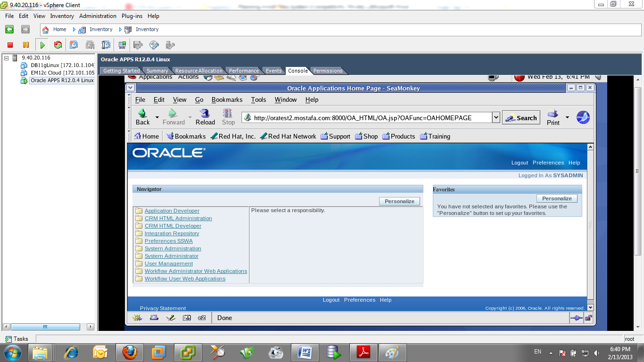Click the Back navigation button
The height and width of the screenshot is (362, 644).
point(142,117)
